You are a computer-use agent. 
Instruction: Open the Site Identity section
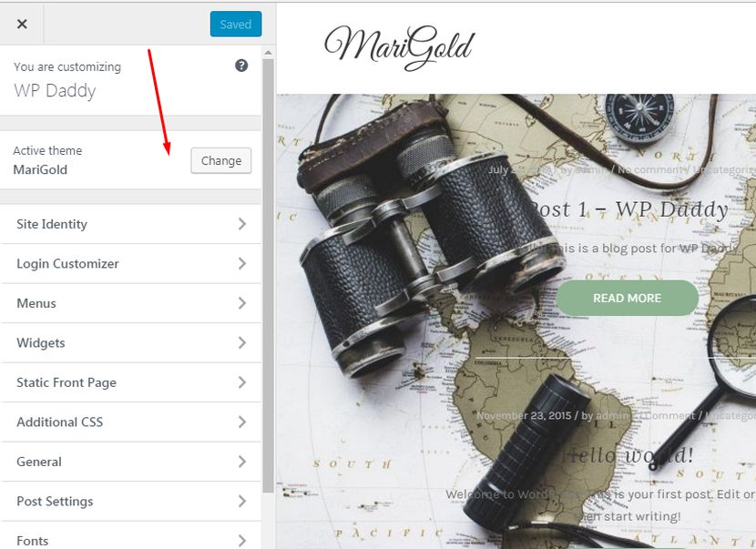130,224
